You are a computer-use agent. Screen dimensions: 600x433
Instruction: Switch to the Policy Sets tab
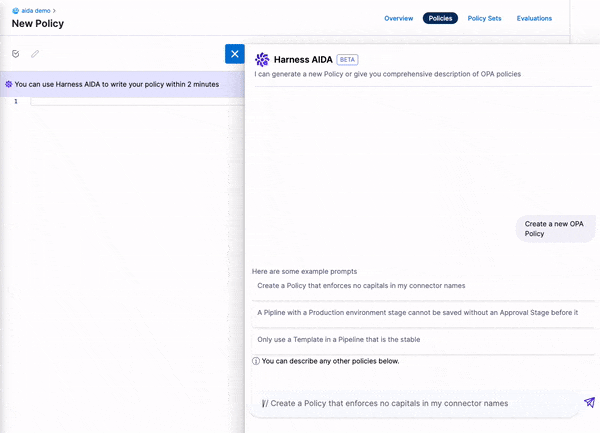[484, 18]
